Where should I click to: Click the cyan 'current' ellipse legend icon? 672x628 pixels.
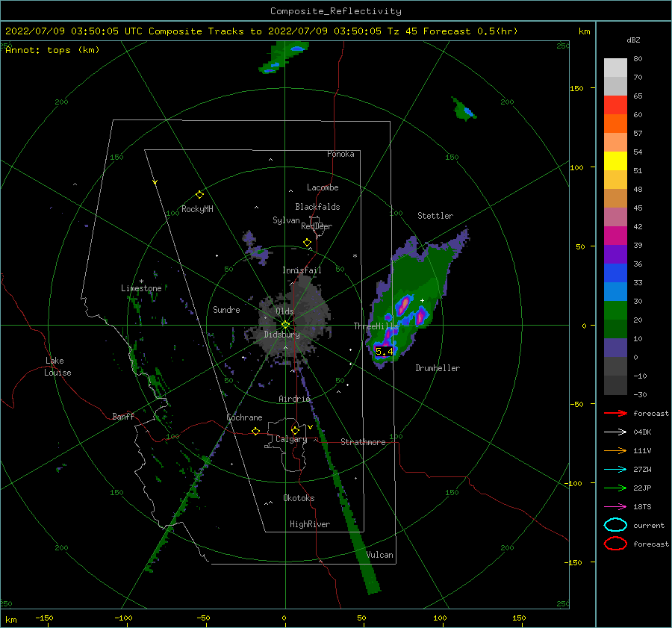pos(615,525)
